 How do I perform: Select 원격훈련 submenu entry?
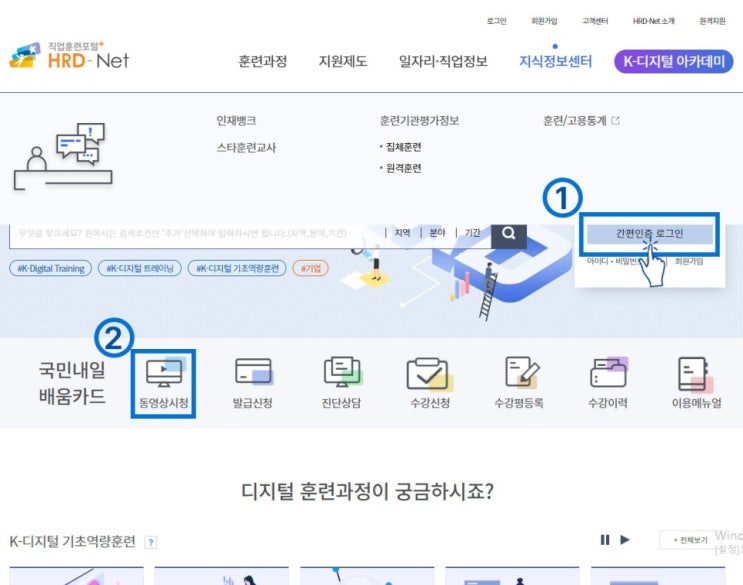coord(403,168)
